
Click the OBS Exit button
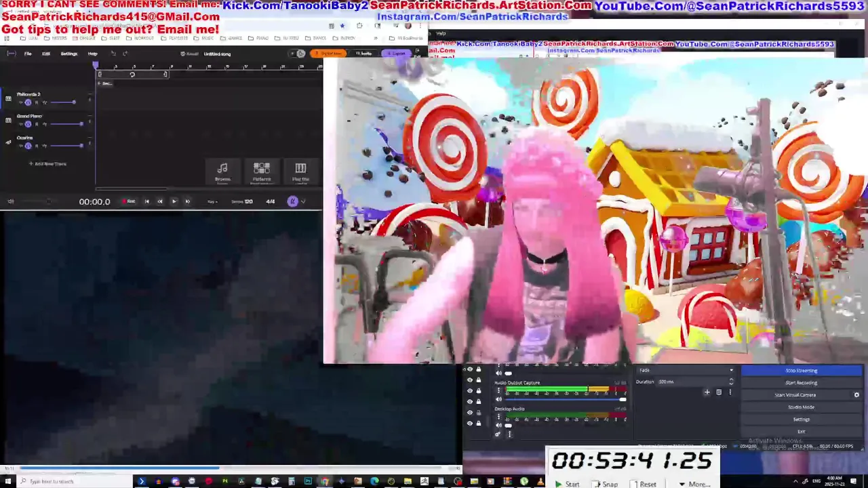tap(802, 432)
